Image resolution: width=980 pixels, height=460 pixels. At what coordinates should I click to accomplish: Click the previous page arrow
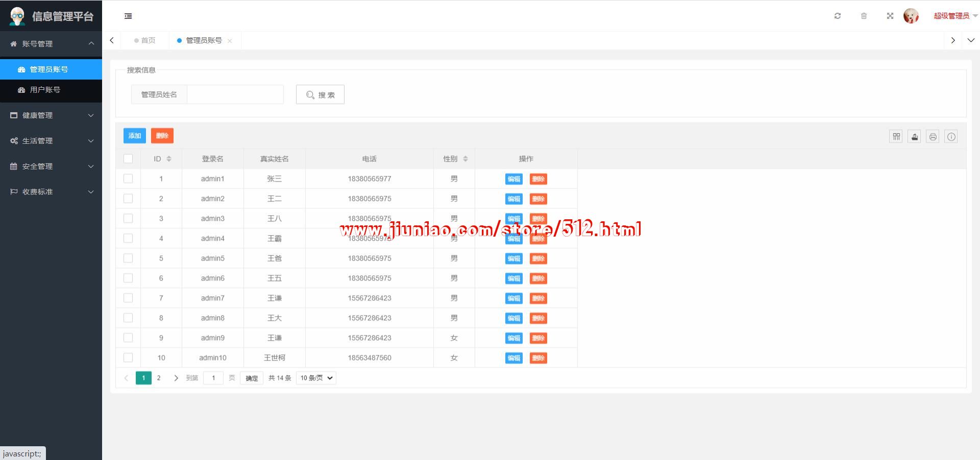click(x=126, y=378)
